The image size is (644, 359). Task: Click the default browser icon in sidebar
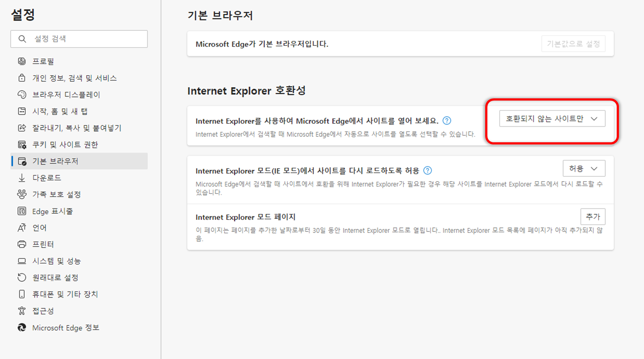click(x=22, y=161)
